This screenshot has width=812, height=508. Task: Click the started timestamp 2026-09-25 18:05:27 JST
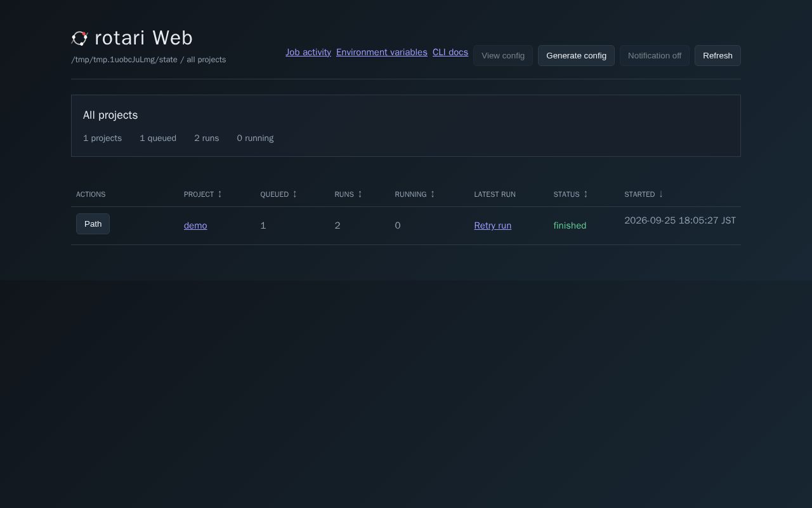coord(680,220)
